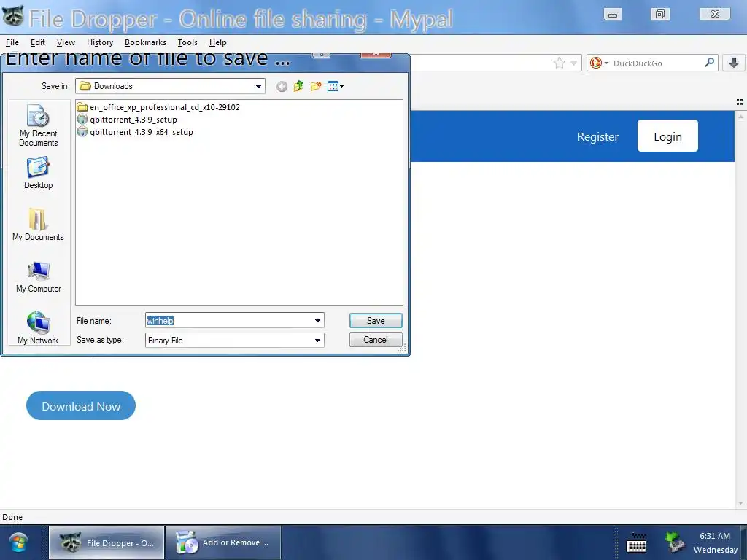The image size is (747, 560).
Task: Select qbittorrent_4.3.9_x64_setup file
Action: pos(135,132)
